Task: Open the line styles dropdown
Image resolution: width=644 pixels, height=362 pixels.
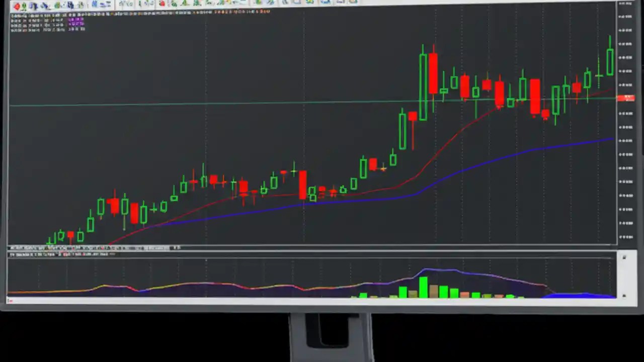Action: 297,4
